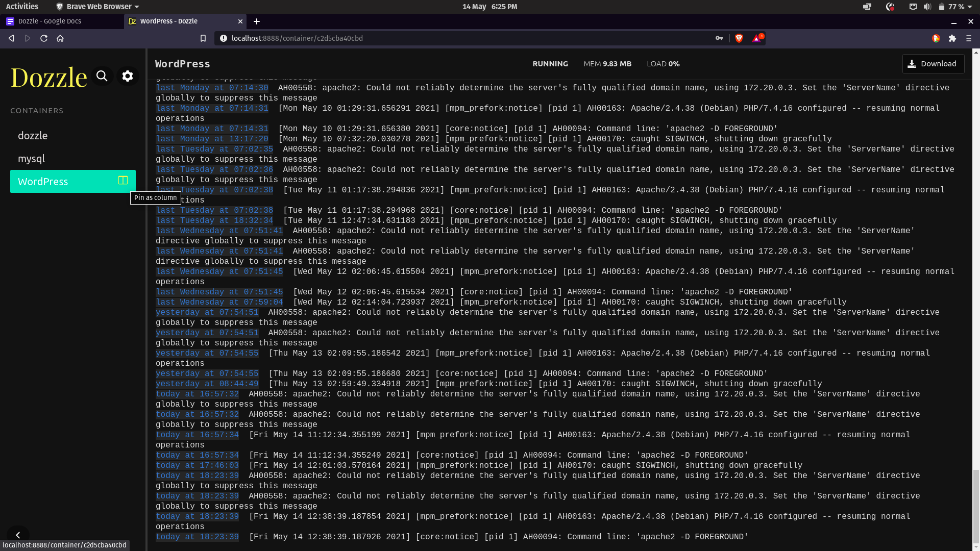The image size is (980, 551).
Task: Open Brave Shields lion icon
Action: [x=739, y=38]
